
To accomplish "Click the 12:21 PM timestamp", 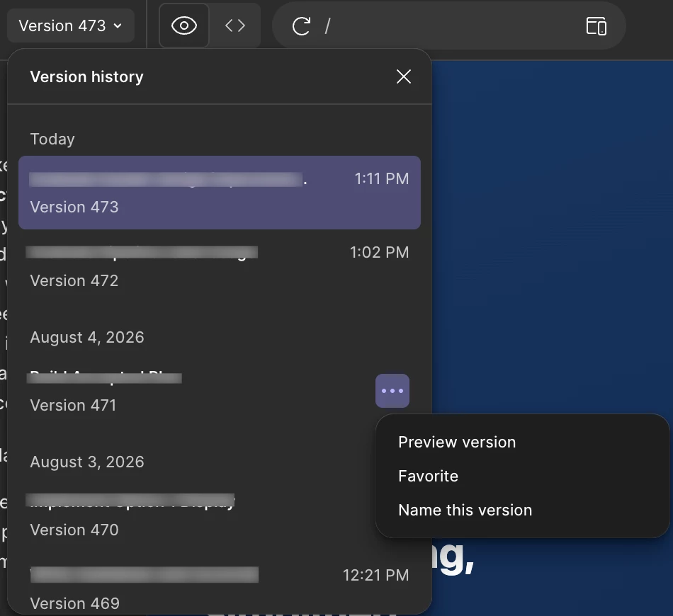I will click(x=376, y=575).
